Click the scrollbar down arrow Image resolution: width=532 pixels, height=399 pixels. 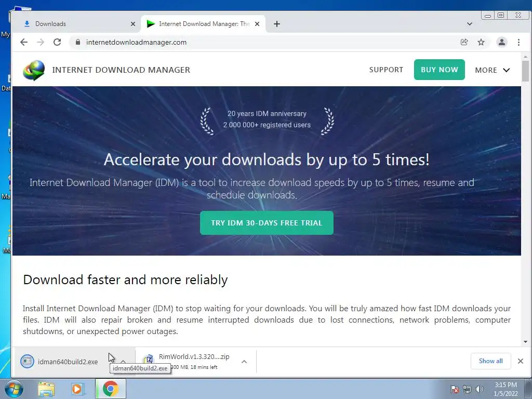pos(526,342)
